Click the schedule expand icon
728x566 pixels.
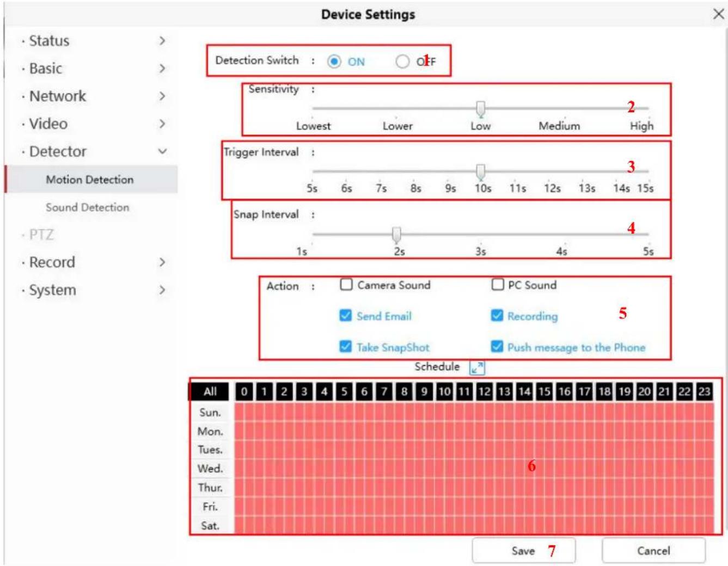(x=477, y=368)
